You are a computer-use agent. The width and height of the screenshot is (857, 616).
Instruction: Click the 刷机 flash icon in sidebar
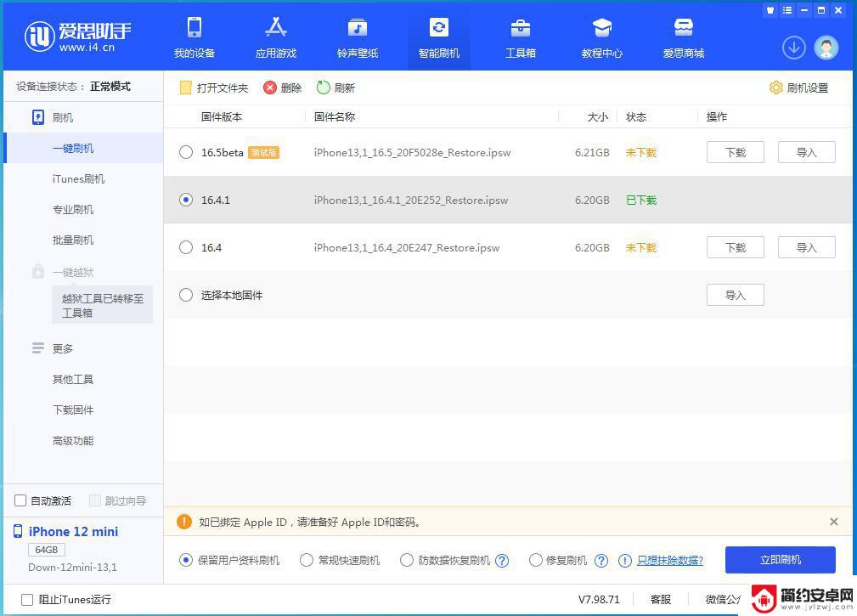click(x=37, y=117)
